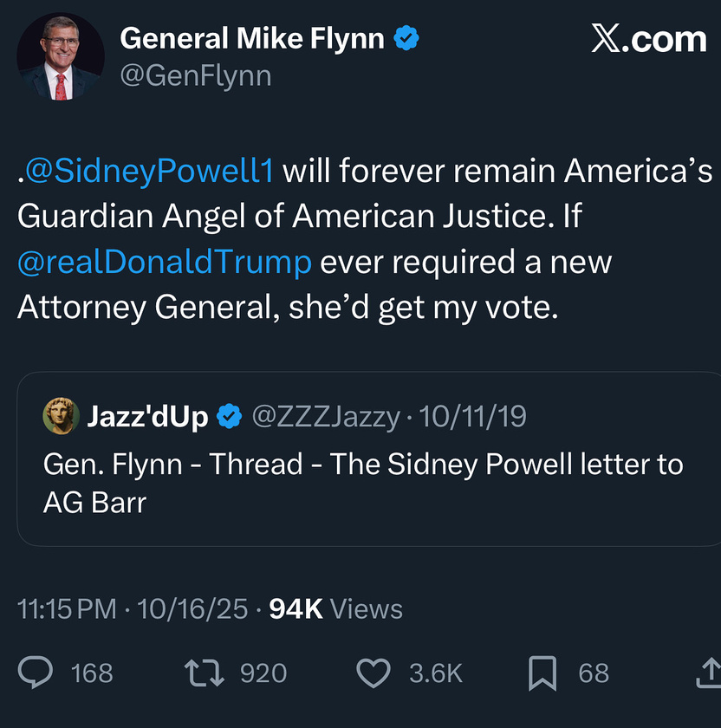Bookmark this post using the bookmark icon

[542, 673]
